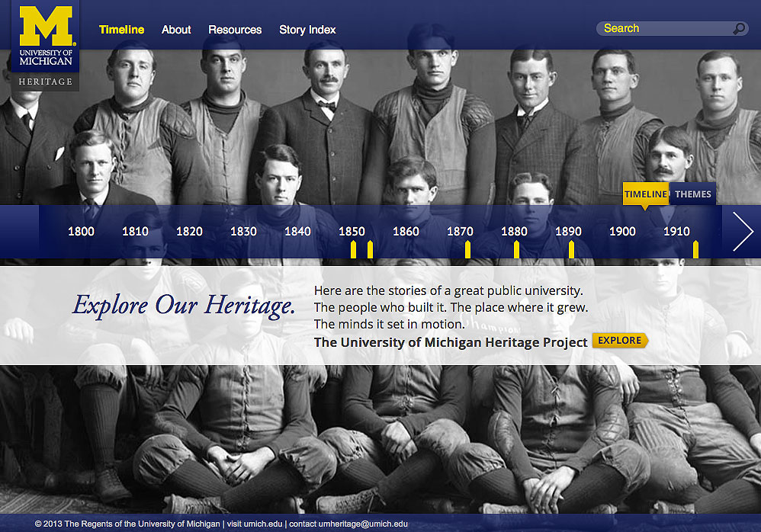The image size is (761, 532).
Task: Select decade 1910 on timeline
Action: click(x=676, y=232)
